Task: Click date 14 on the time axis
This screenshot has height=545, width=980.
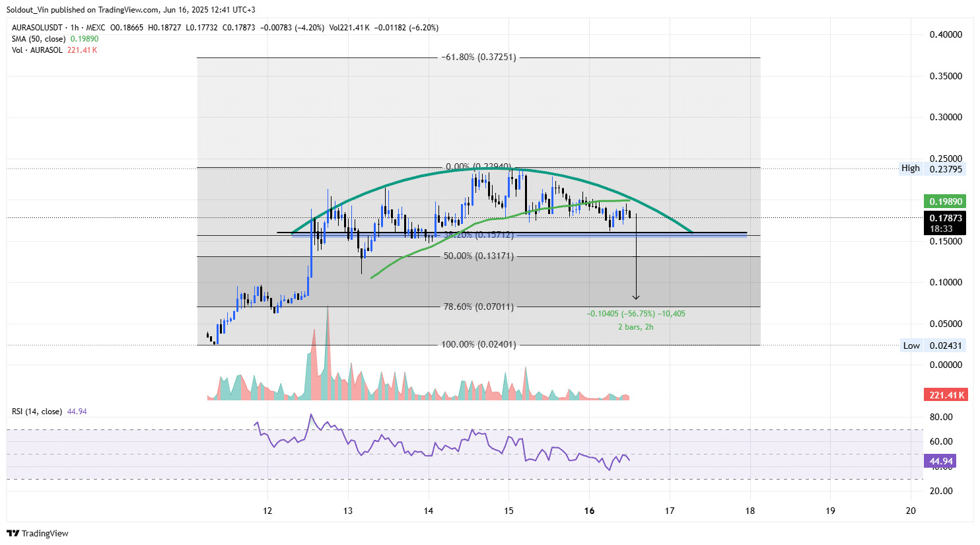Action: pyautogui.click(x=429, y=511)
